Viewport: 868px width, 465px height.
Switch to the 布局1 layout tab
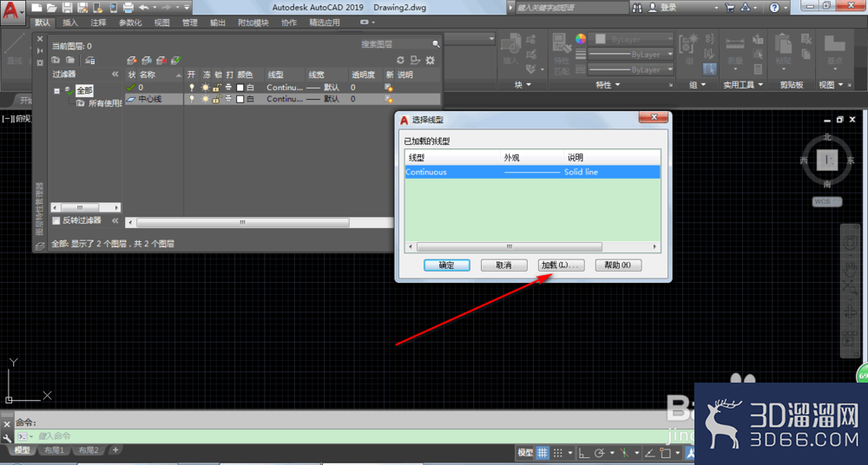(54, 450)
